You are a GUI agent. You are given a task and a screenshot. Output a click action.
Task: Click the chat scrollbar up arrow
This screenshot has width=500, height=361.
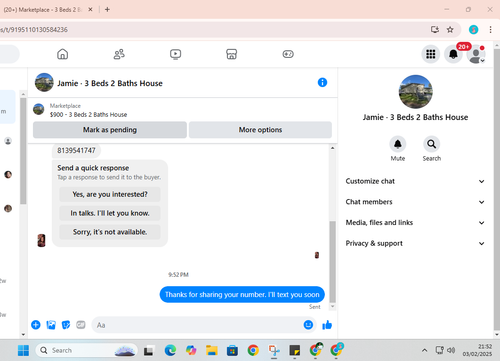[332, 148]
